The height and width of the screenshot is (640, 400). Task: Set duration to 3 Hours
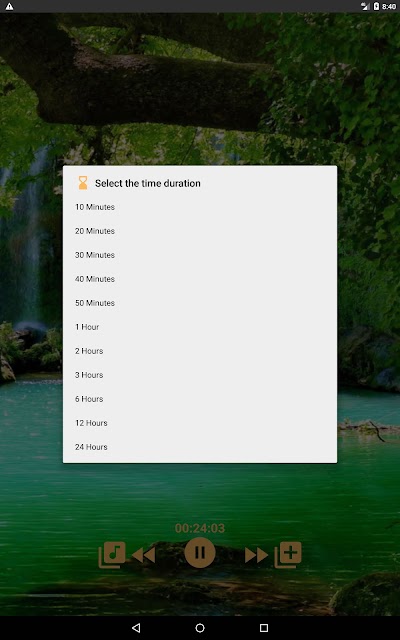200,375
